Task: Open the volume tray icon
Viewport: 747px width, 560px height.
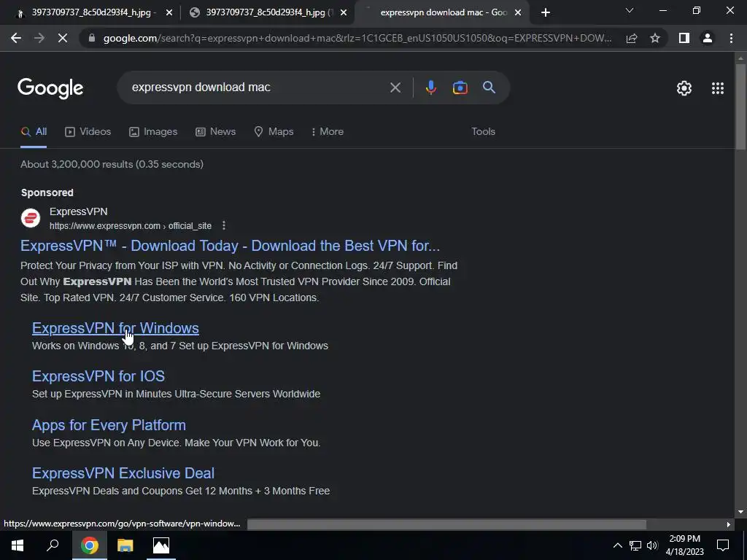Action: 652,545
